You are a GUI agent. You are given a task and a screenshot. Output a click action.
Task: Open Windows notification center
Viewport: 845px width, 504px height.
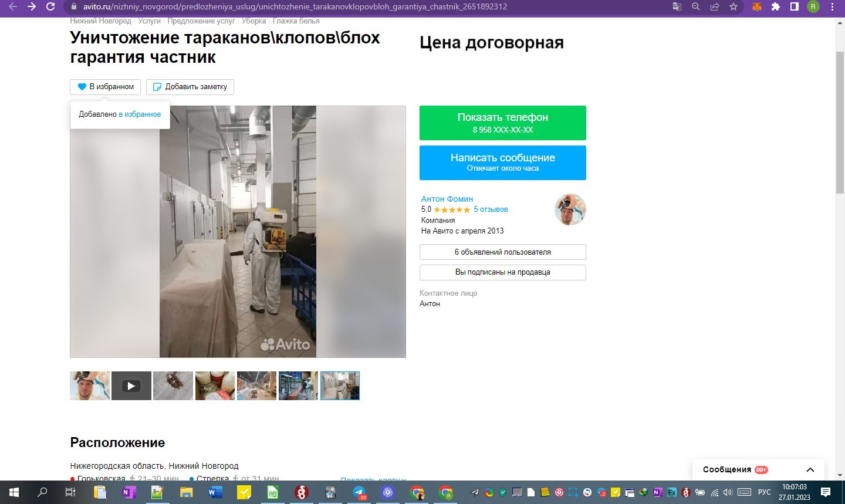coord(826,492)
